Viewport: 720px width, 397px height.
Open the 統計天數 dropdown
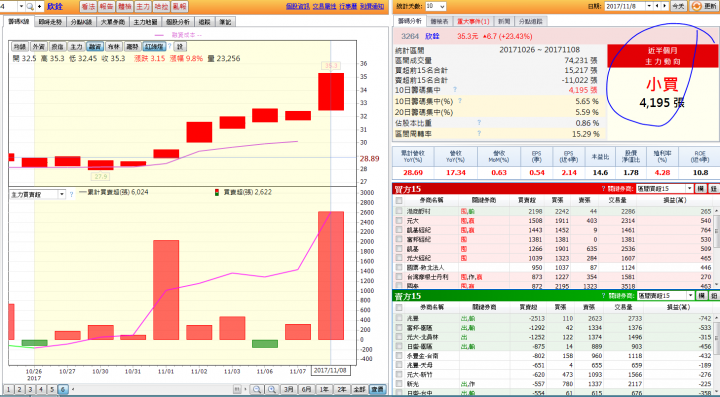pos(435,6)
